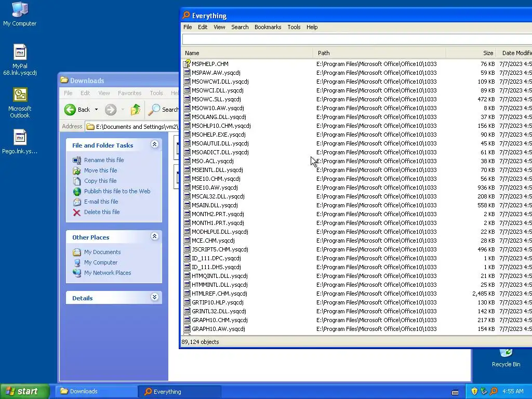This screenshot has width=532, height=399.
Task: Open Microsoft Outlook desktop icon
Action: click(x=20, y=103)
